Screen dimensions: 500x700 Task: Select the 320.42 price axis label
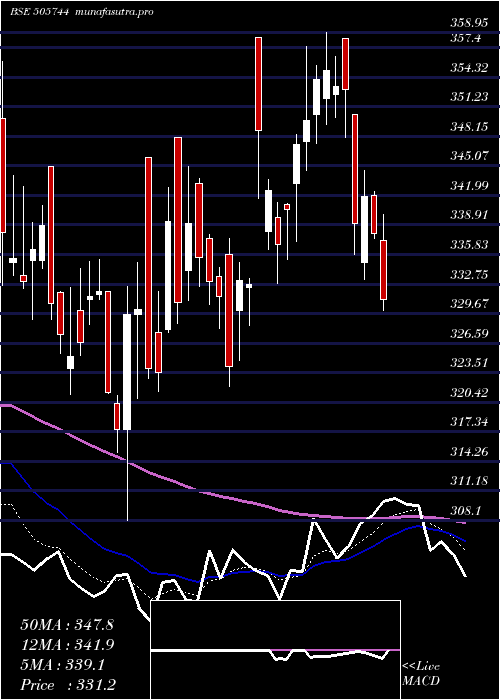[468, 393]
